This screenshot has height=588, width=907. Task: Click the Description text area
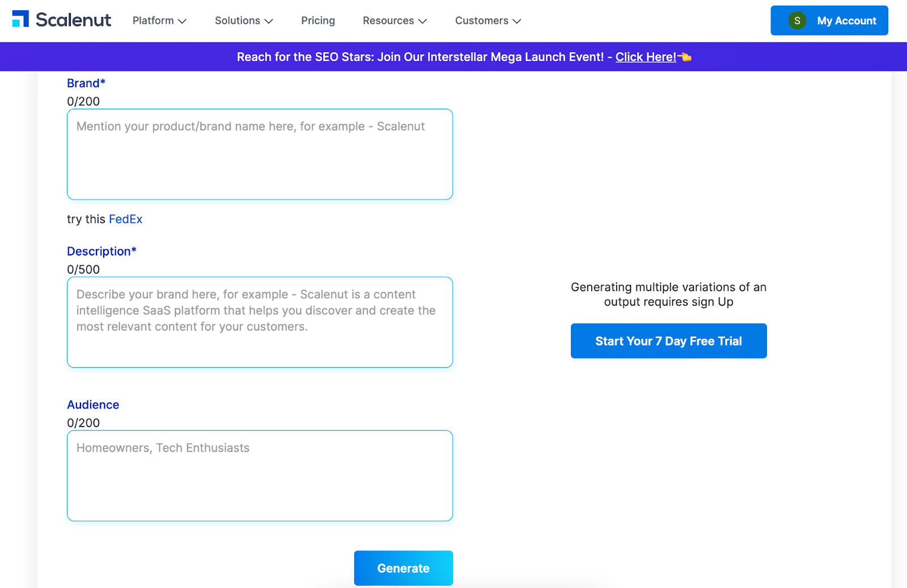point(260,322)
